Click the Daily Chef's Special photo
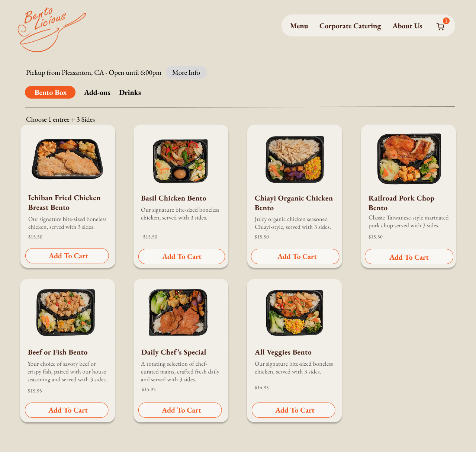This screenshot has width=476, height=452. click(x=178, y=312)
